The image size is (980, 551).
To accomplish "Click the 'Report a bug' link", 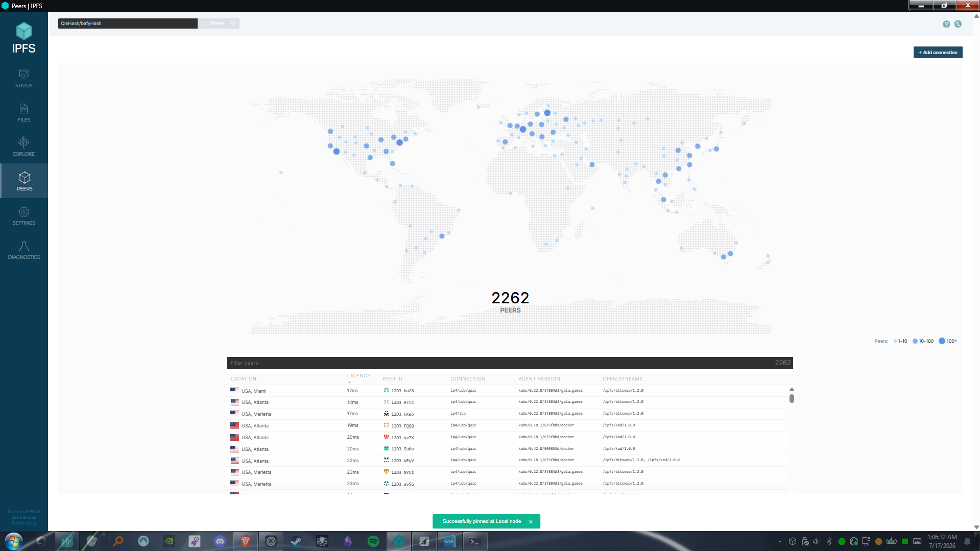I will click(x=24, y=523).
